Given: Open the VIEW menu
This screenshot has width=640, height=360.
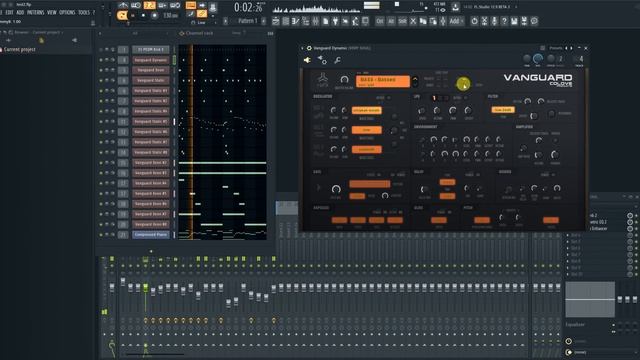Looking at the screenshot, I should (x=52, y=13).
